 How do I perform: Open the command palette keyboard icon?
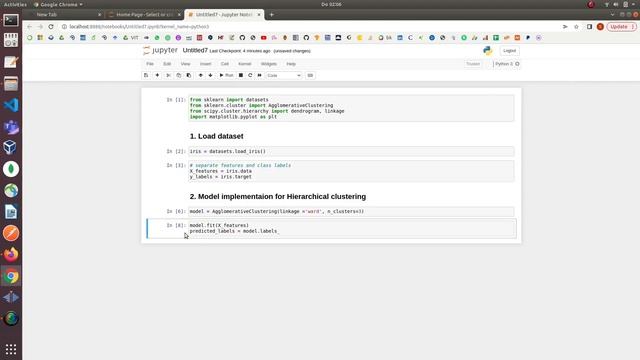tap(310, 76)
